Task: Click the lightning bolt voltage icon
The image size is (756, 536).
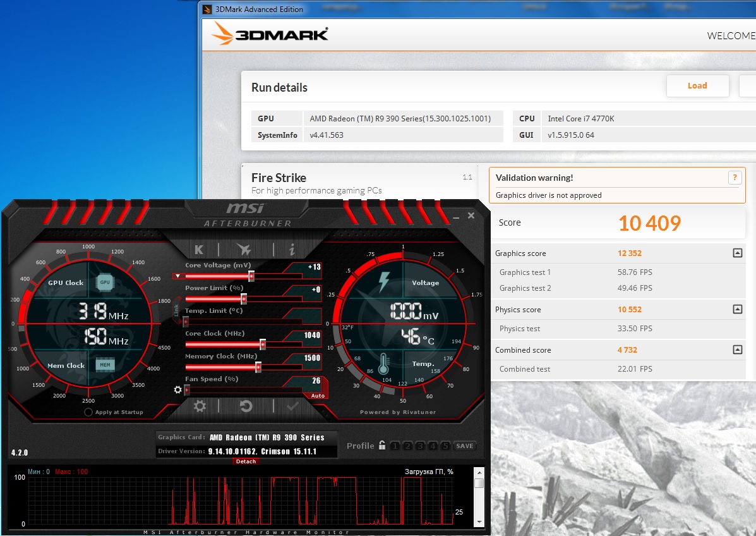Action: click(x=384, y=282)
